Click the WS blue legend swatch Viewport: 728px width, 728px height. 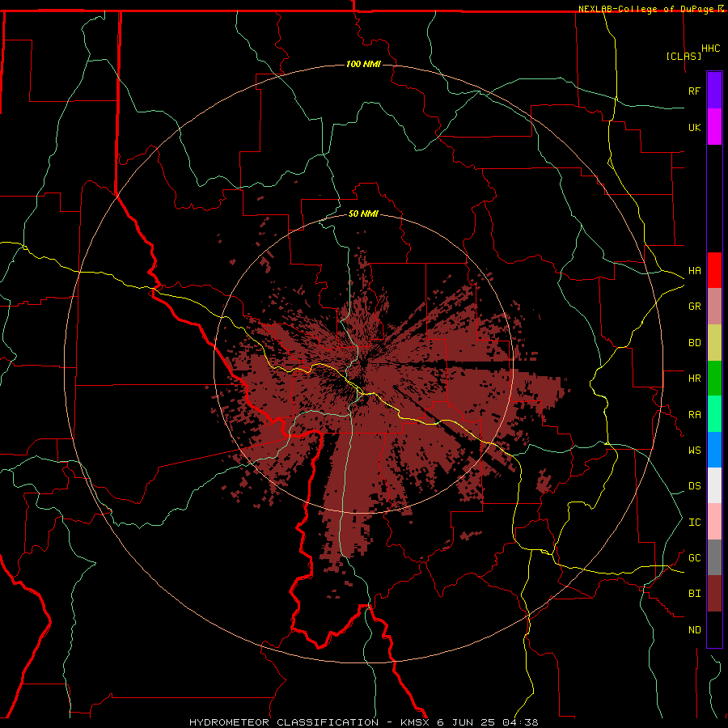coord(714,450)
